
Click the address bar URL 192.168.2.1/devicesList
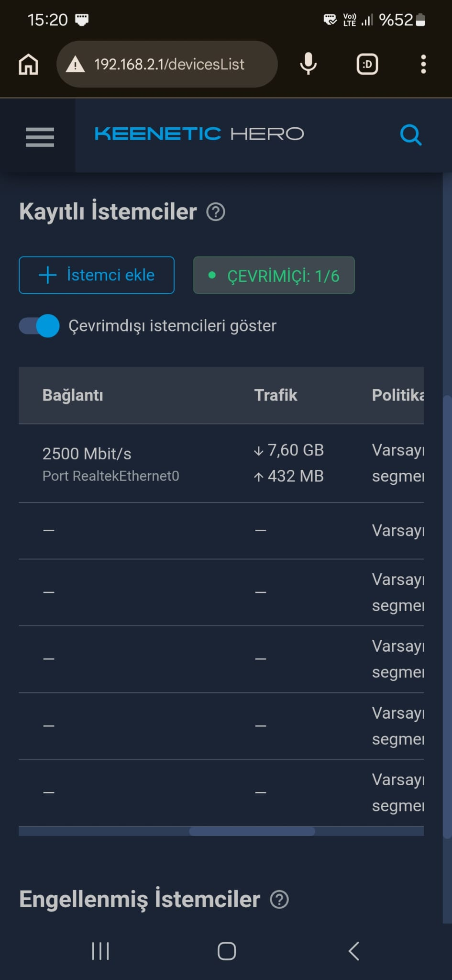(169, 64)
